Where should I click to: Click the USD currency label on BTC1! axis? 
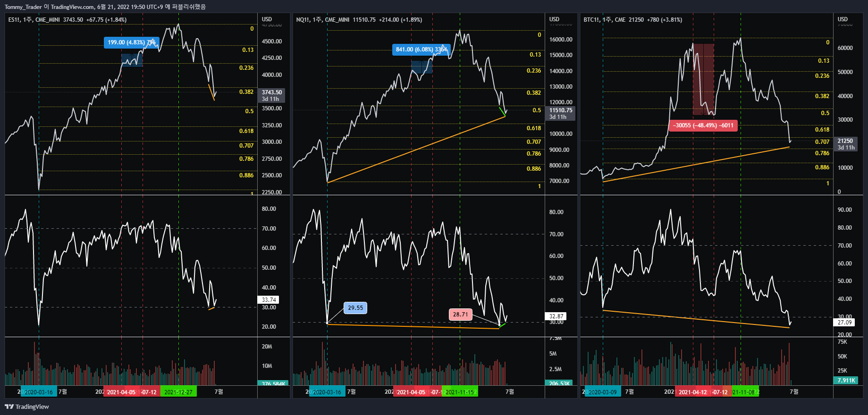(843, 19)
